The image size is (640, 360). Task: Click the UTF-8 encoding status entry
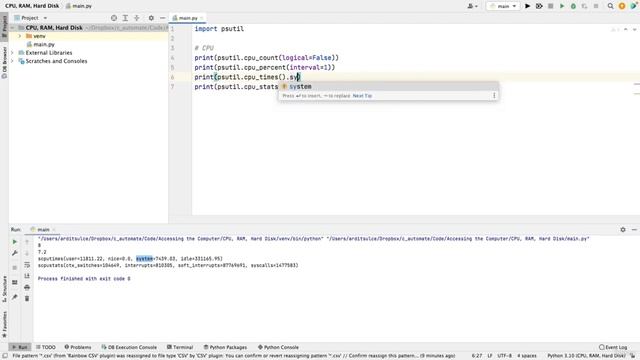tap(504, 356)
